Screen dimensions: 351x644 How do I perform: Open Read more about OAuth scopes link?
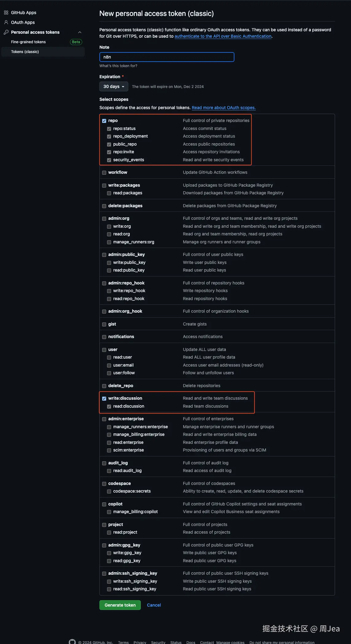224,108
